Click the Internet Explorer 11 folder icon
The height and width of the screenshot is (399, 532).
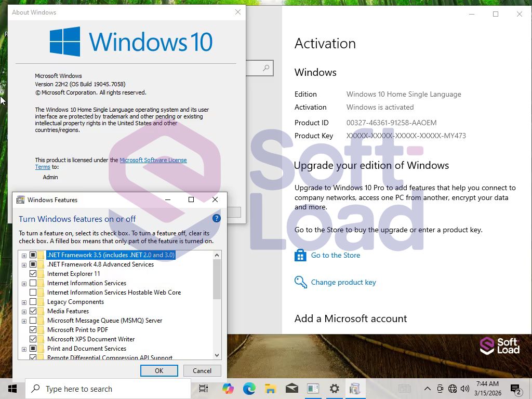[x=41, y=273]
